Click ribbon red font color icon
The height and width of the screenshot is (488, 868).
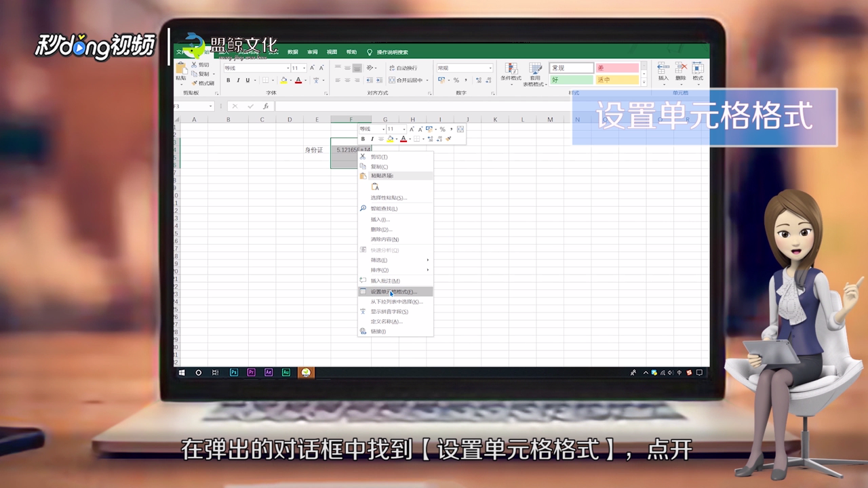click(x=298, y=80)
